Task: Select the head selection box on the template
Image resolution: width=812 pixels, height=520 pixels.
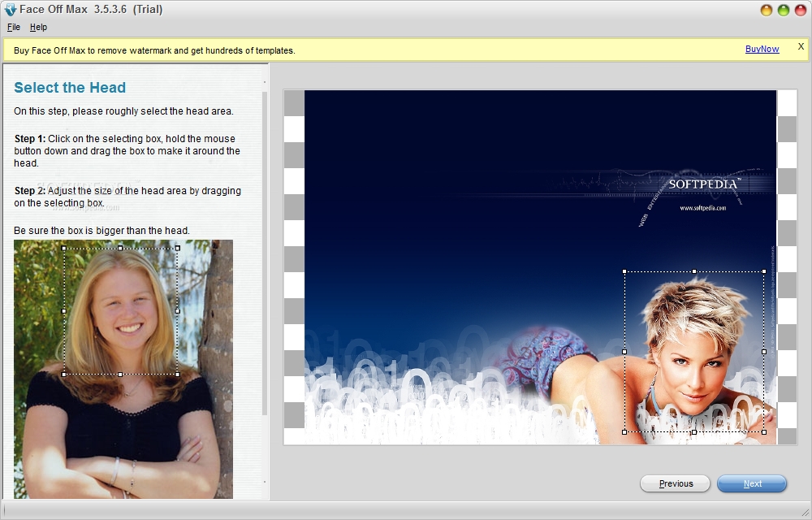Action: click(694, 352)
